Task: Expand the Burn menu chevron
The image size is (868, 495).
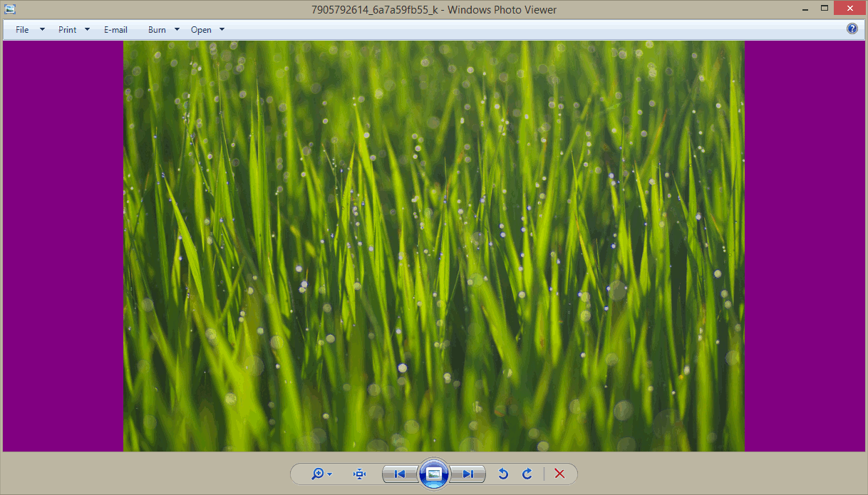Action: click(x=176, y=30)
